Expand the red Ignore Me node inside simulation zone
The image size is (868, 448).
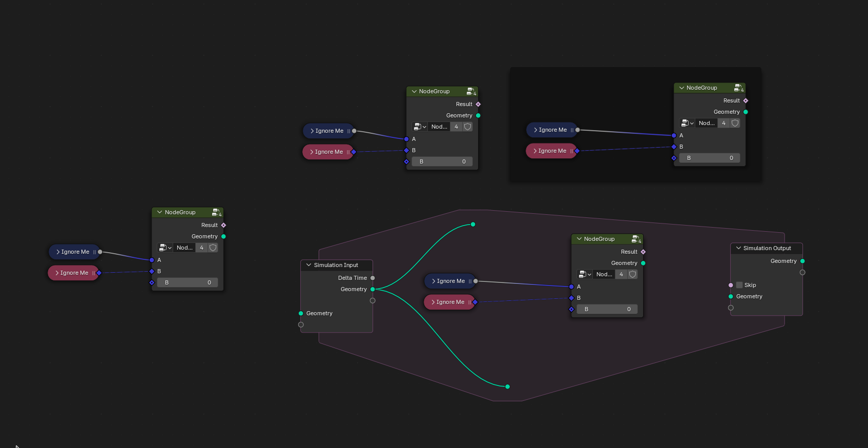433,302
